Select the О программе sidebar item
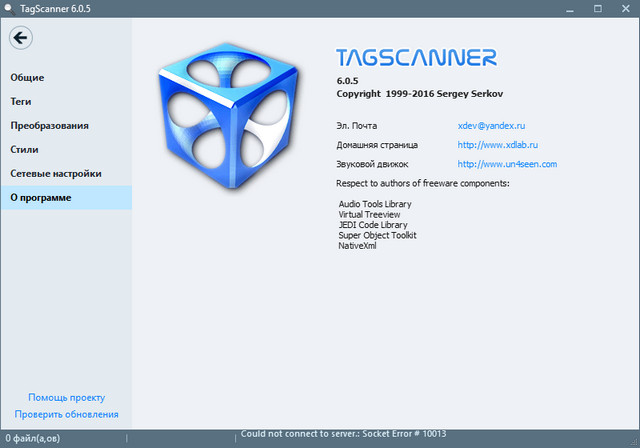Viewport: 640px width, 448px height. [42, 198]
